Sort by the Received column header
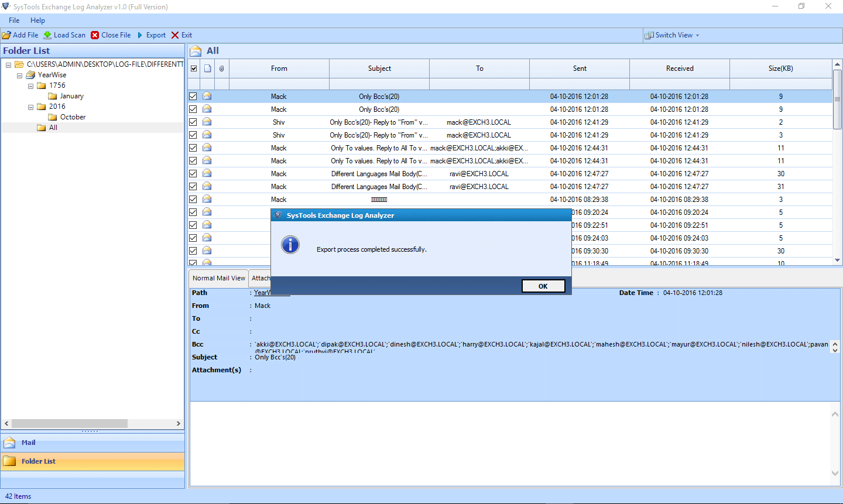Viewport: 843px width, 504px height. coord(680,68)
